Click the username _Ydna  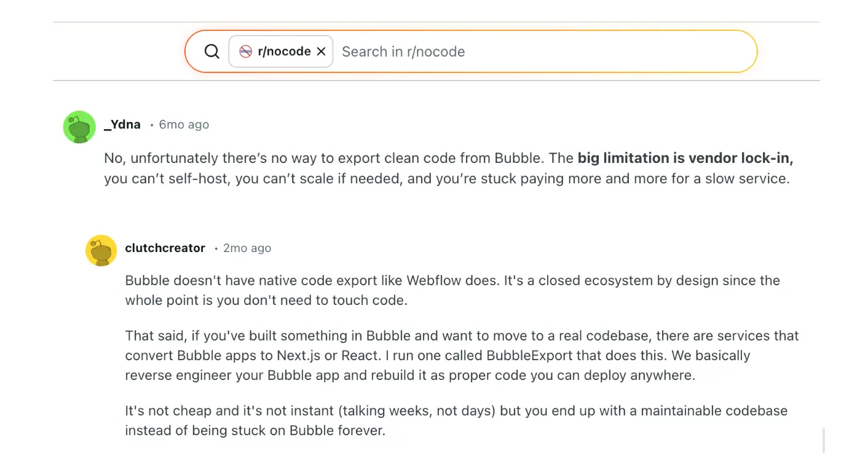point(122,124)
